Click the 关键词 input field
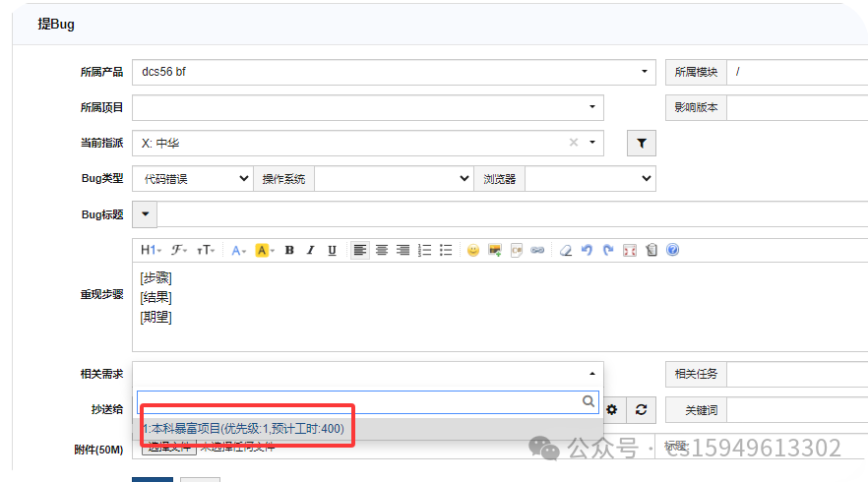 (797, 410)
